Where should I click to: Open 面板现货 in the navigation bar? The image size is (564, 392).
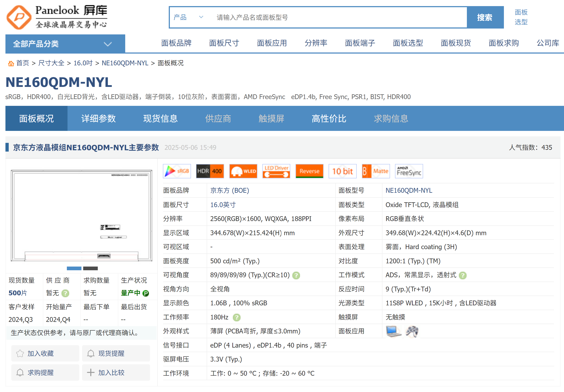456,43
